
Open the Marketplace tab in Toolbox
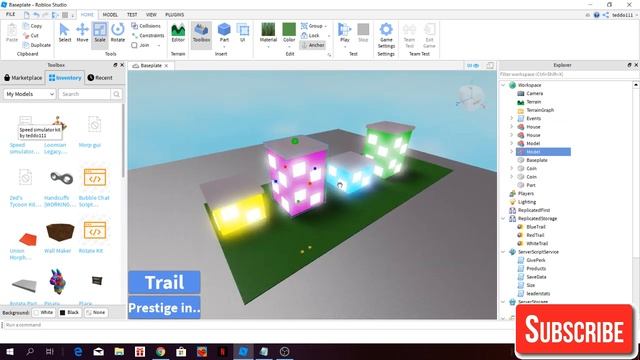23,78
